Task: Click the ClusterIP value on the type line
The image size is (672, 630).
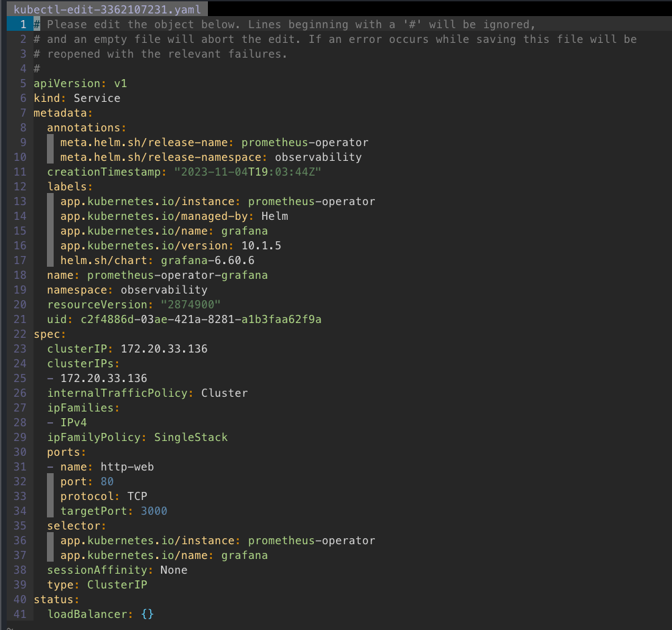Action: [117, 584]
